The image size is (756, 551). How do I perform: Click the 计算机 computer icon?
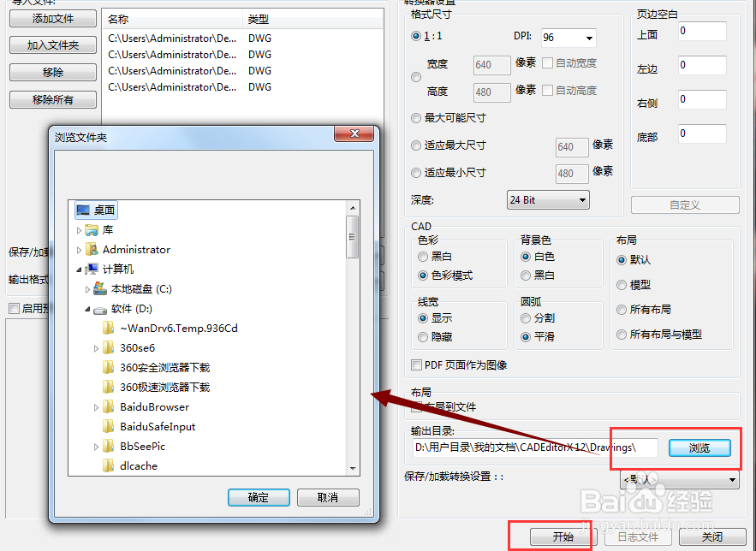(92, 270)
